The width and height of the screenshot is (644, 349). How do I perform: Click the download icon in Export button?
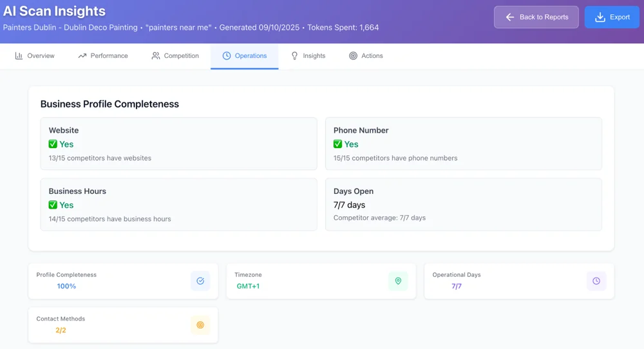click(x=600, y=17)
